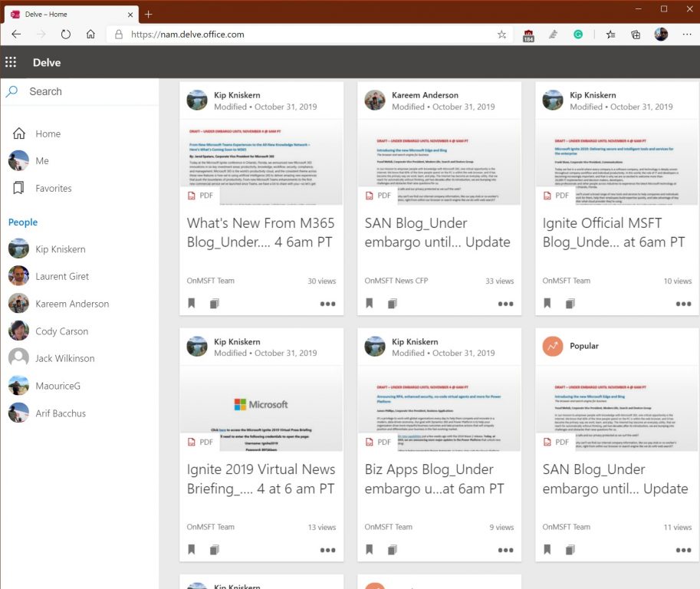Open more options on the Biz Apps Blog card
Screen dimensions: 700x589
[x=506, y=550]
